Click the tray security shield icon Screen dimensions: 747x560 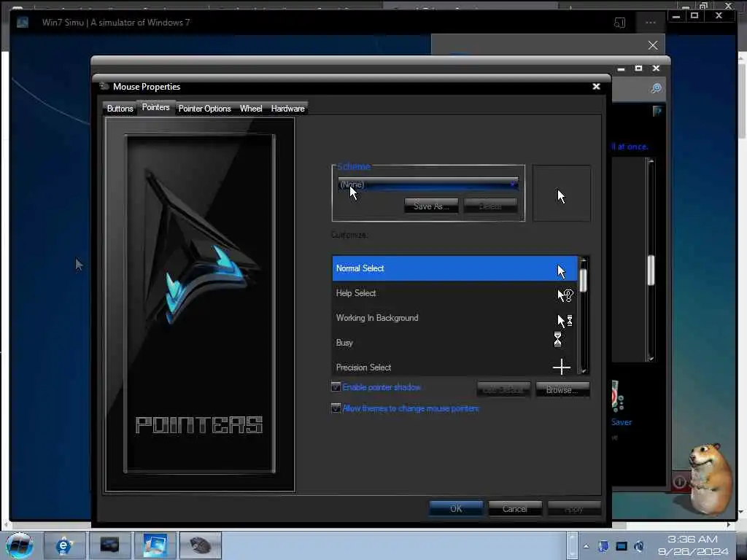coord(603,546)
